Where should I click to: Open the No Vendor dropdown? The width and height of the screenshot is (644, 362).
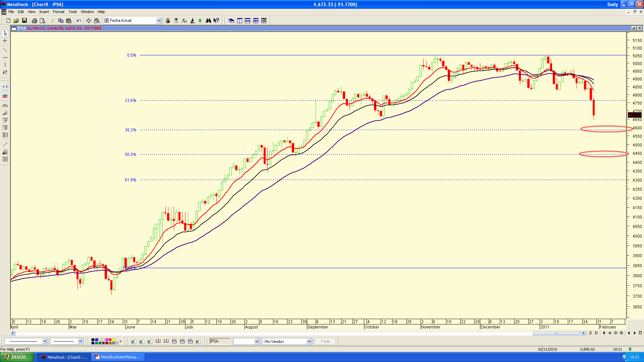click(x=309, y=342)
